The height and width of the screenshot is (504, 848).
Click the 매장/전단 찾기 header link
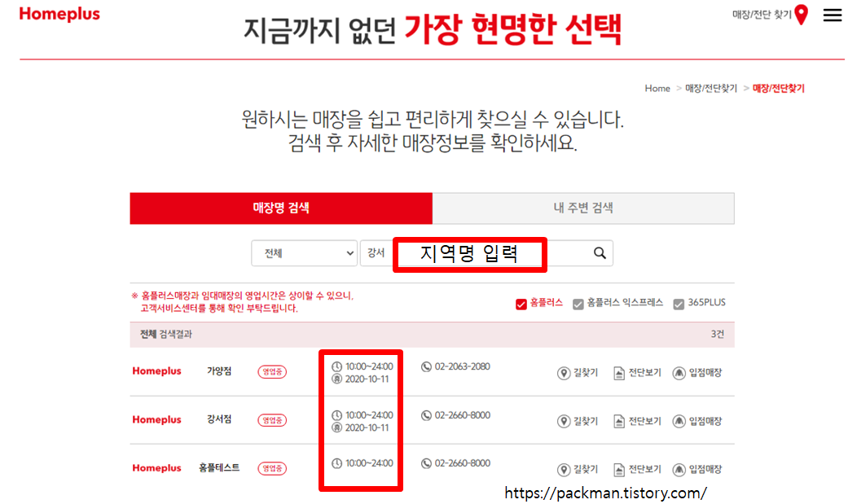(x=762, y=15)
